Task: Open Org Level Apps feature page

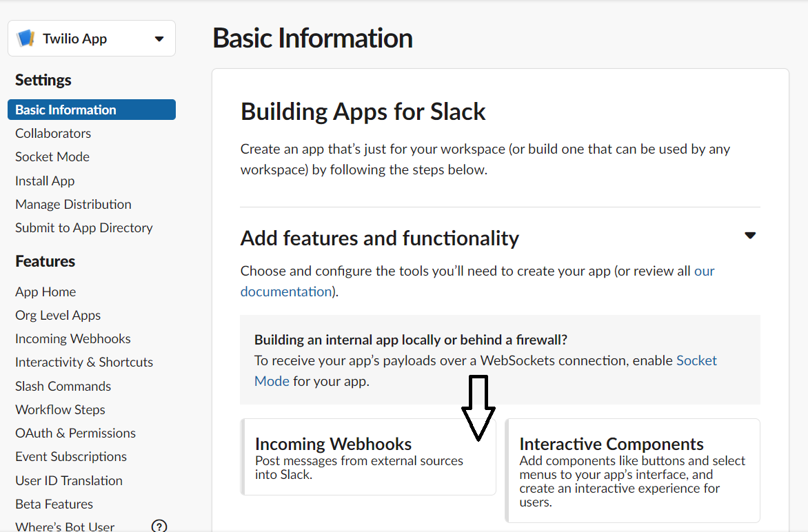Action: pyautogui.click(x=58, y=315)
